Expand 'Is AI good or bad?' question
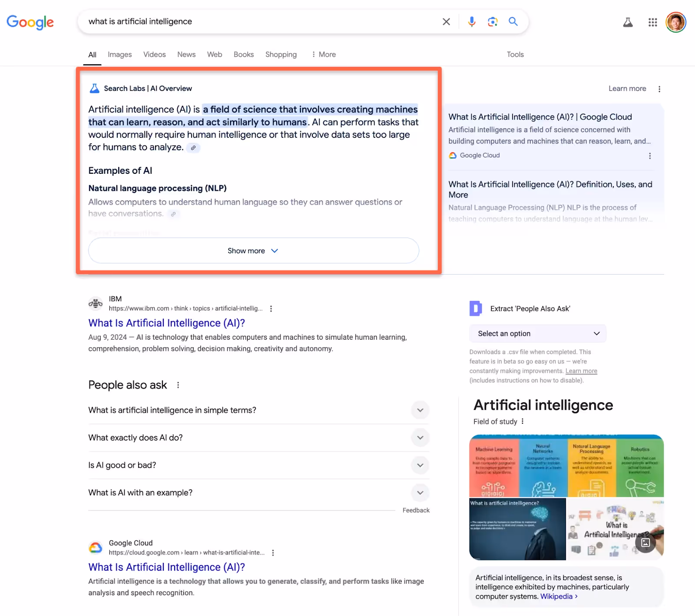Viewport: 695px width, 616px height. (259, 465)
